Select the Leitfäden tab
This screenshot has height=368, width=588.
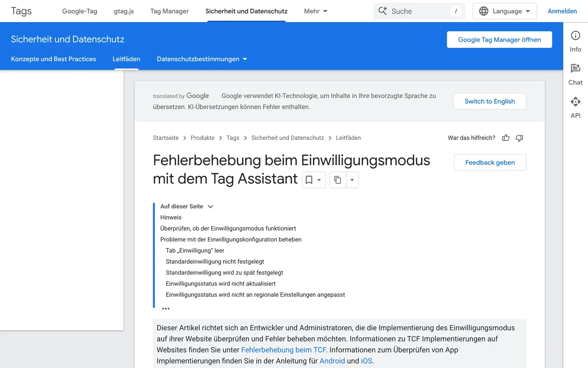[x=126, y=59]
